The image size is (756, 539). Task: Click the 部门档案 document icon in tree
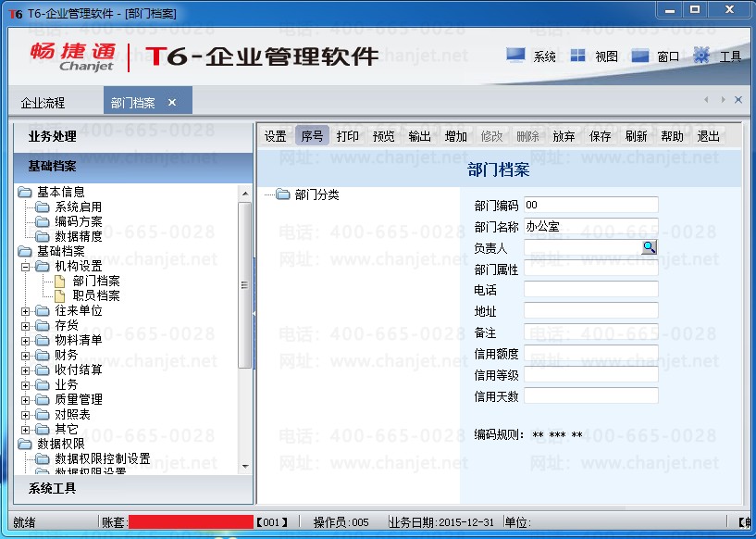pyautogui.click(x=60, y=281)
